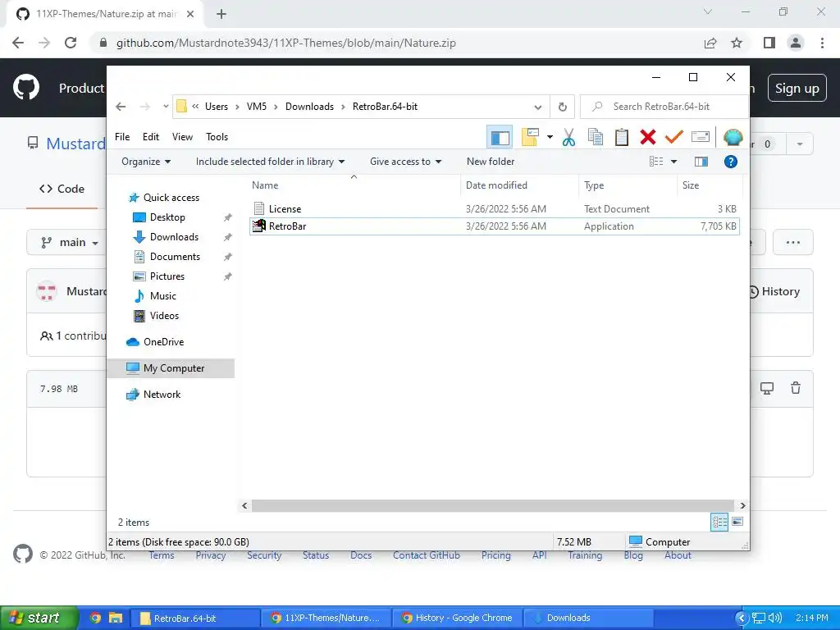Click Chrome icon in taskbar quick launch

95,618
